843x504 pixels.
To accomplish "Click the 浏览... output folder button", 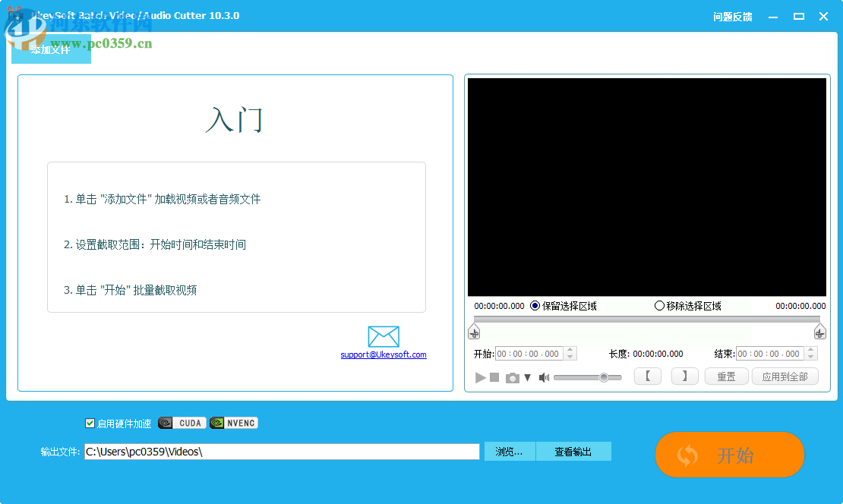I will click(509, 451).
